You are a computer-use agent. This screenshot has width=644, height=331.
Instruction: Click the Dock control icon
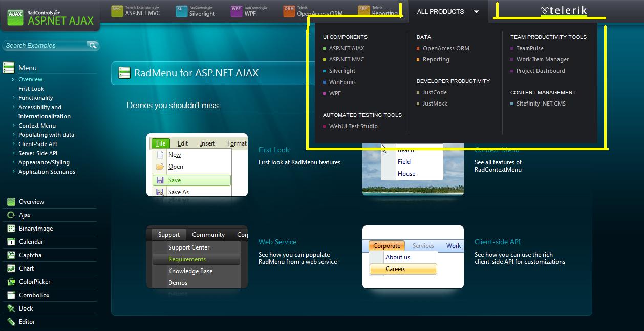[x=11, y=308]
